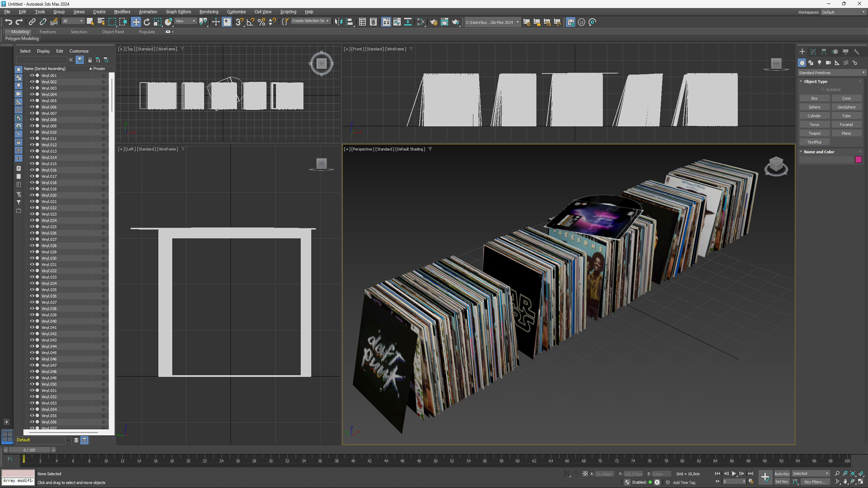The height and width of the screenshot is (488, 868).
Task: Open the Manage Layers icon at explorer bottom
Action: (76, 440)
